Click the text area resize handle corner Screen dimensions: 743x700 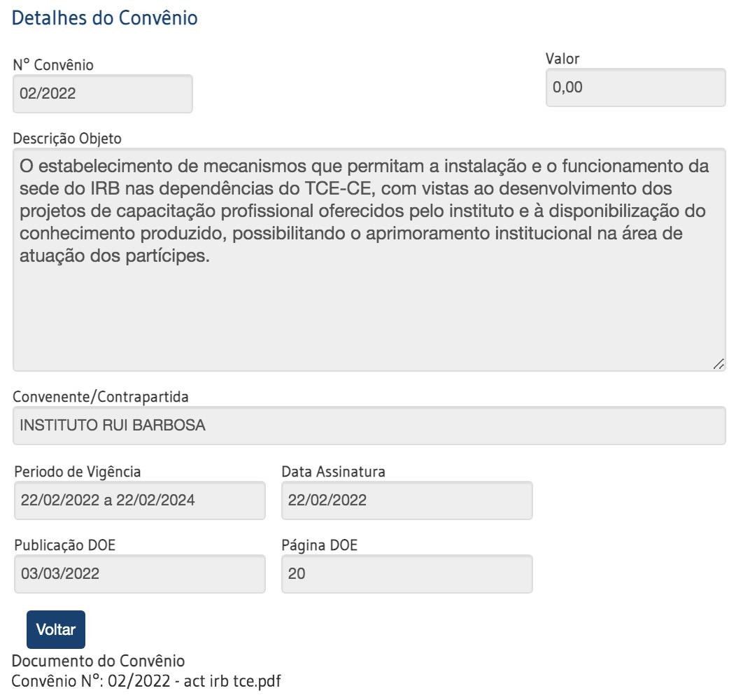click(719, 364)
